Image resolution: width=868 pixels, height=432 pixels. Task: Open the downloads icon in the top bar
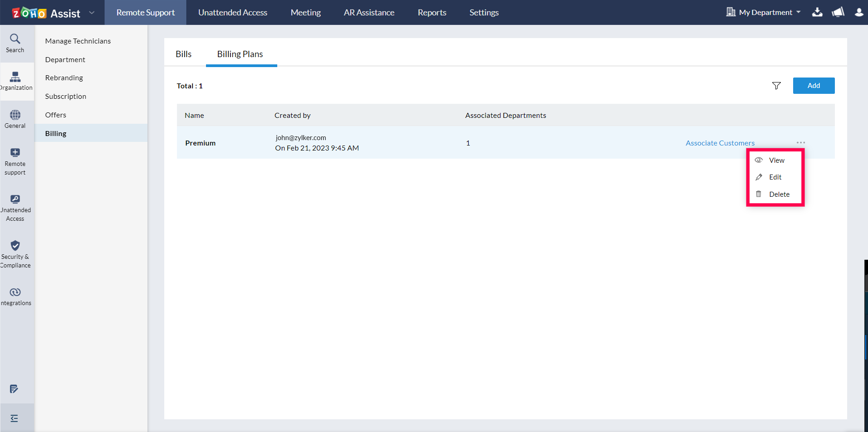click(817, 12)
